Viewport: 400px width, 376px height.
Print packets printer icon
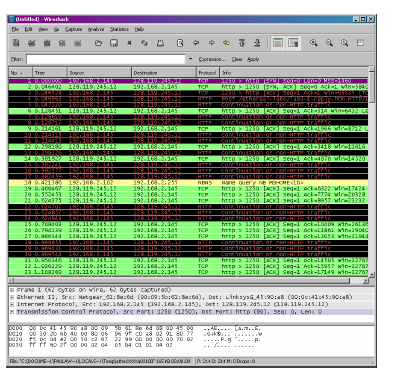point(160,43)
